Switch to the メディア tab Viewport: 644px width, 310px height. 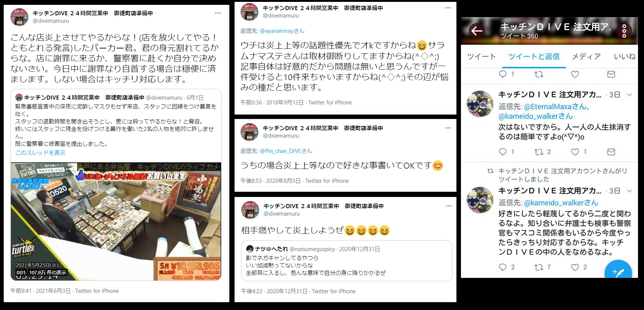point(586,56)
